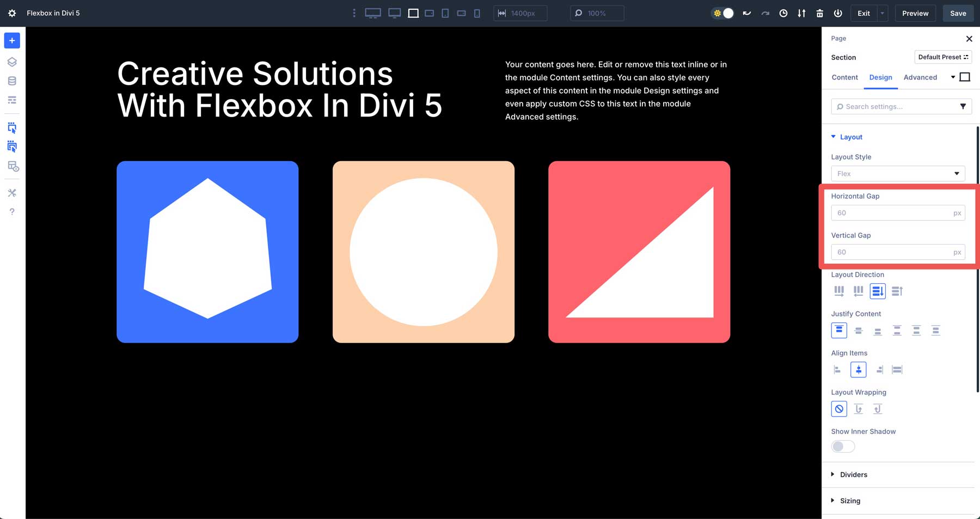Select the phone preview mode icon

click(x=477, y=13)
